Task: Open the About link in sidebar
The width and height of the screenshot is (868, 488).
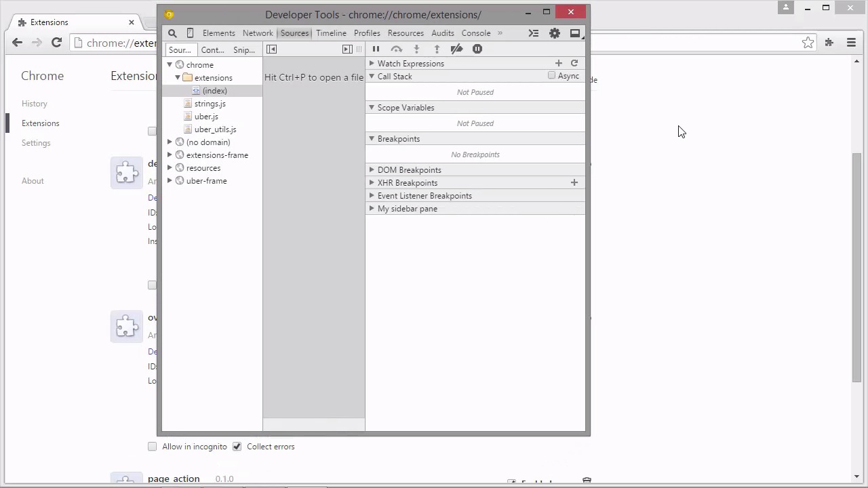Action: (33, 181)
